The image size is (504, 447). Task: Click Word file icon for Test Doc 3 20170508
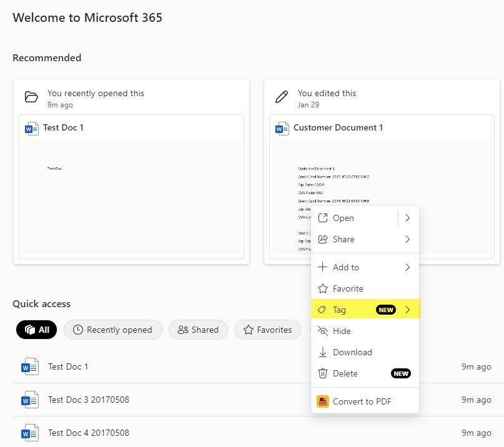30,400
